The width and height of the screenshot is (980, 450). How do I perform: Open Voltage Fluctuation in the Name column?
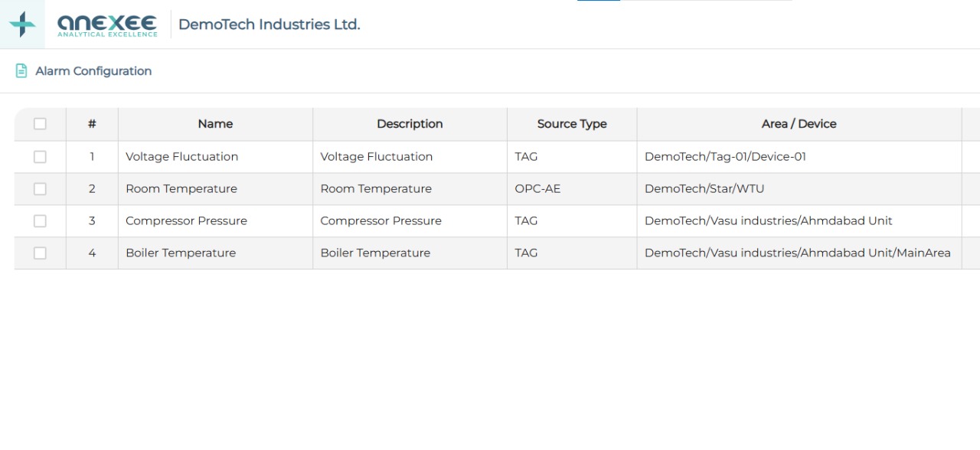coord(181,157)
